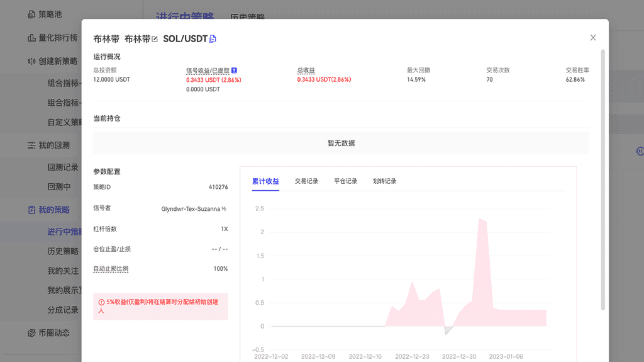Viewport: 644px width, 362px height.
Task: Click the 自动止损比例 underlined label
Action: pos(111,269)
